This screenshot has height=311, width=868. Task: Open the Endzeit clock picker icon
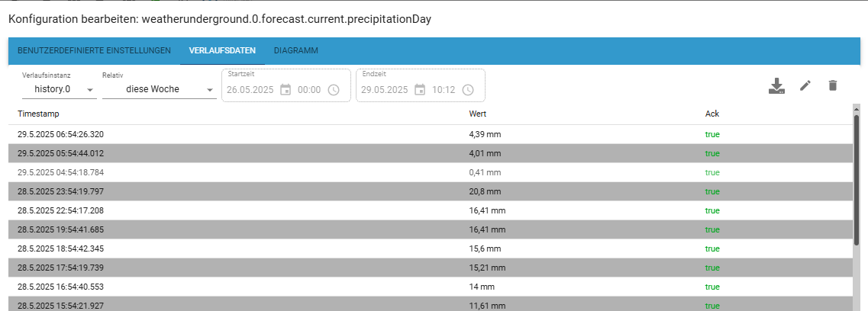468,90
